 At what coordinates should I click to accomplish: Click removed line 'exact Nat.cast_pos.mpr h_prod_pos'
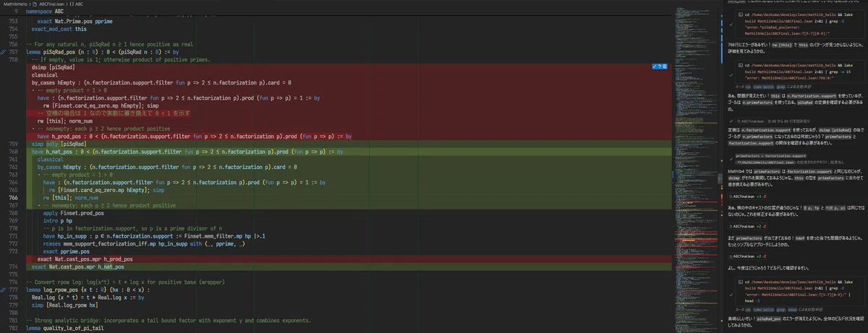tap(85, 259)
